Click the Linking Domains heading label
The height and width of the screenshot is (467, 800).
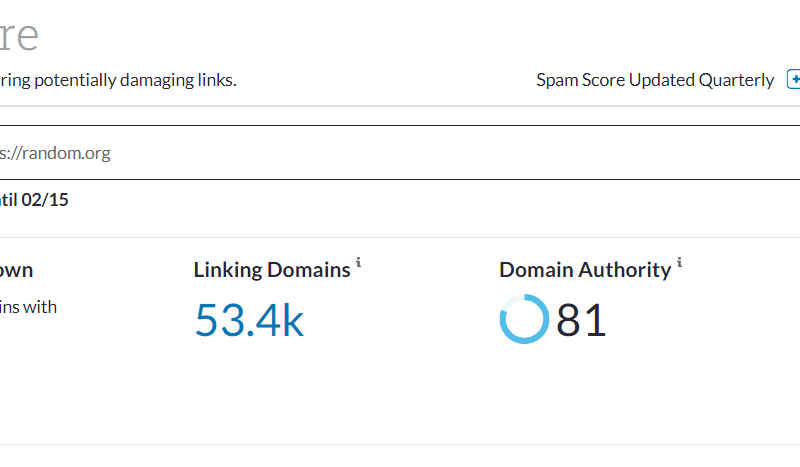271,270
